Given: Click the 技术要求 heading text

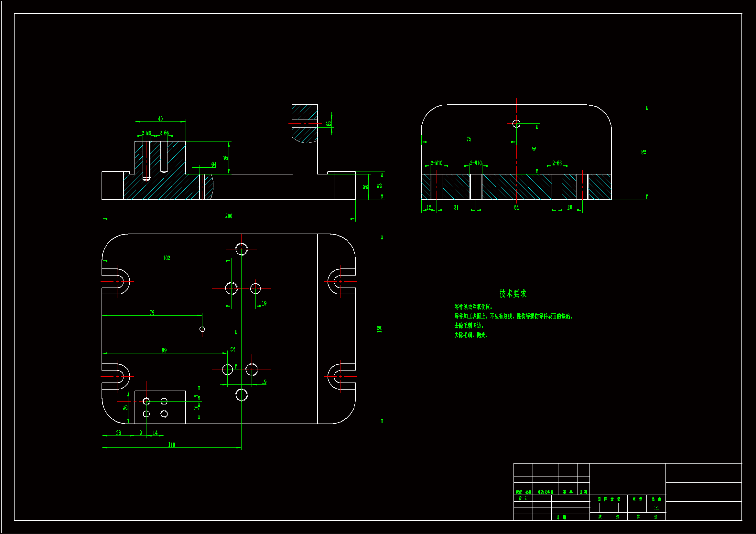Looking at the screenshot, I should click(x=513, y=293).
